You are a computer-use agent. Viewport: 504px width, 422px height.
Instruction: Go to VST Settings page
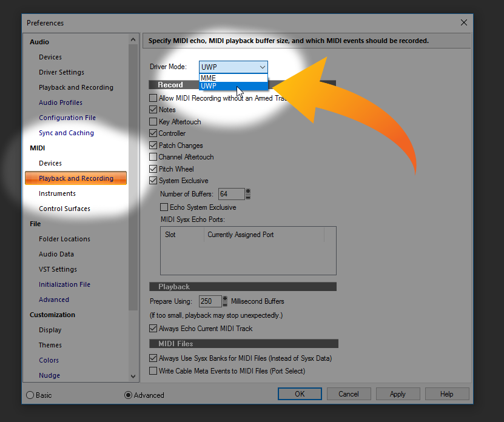[x=58, y=269]
